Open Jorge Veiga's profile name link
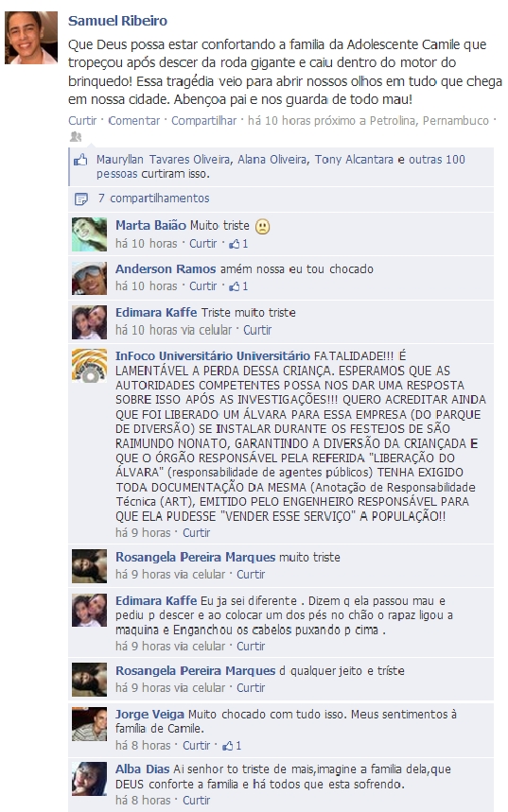 (149, 714)
